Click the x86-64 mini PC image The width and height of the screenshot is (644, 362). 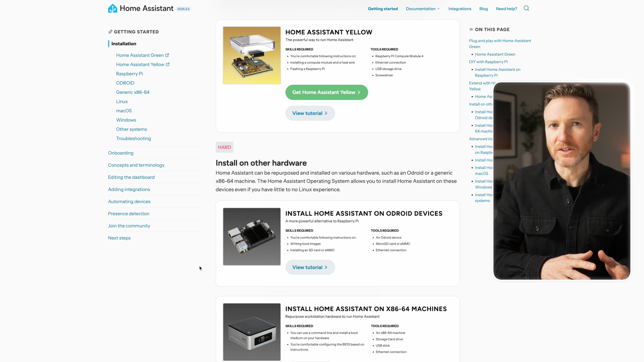[x=252, y=332]
